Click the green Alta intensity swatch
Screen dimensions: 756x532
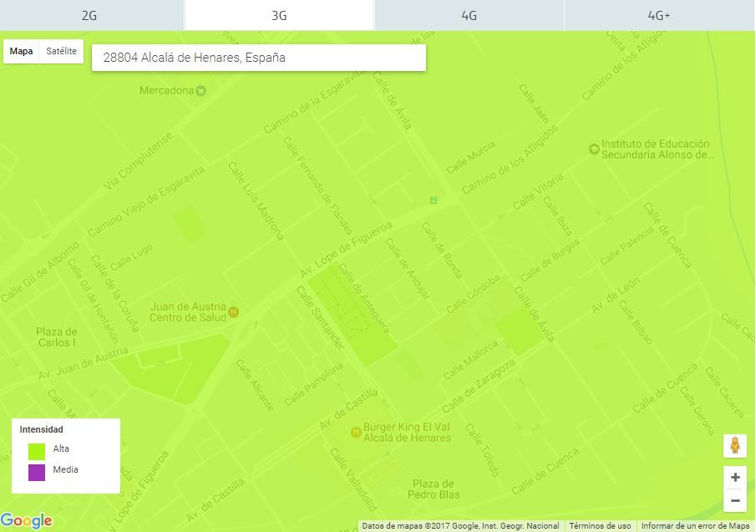(x=37, y=450)
